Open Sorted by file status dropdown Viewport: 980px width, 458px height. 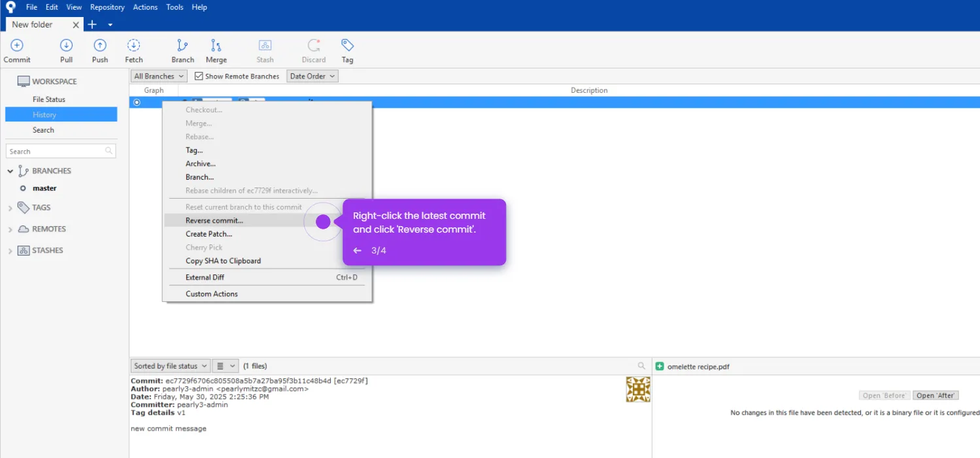click(171, 366)
